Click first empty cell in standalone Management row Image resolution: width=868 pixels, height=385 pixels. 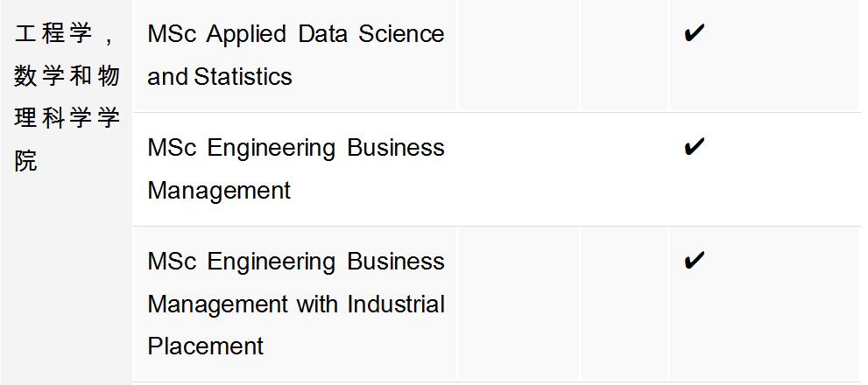(518, 169)
